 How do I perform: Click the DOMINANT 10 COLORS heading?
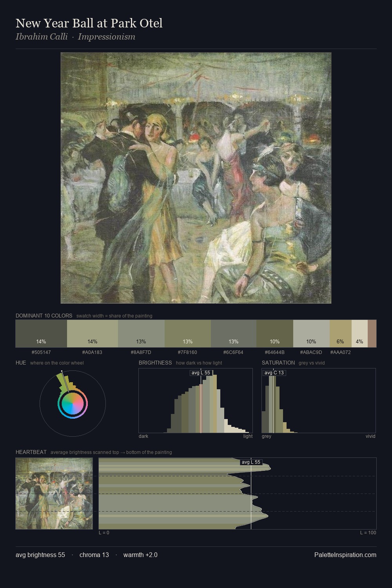pos(44,316)
